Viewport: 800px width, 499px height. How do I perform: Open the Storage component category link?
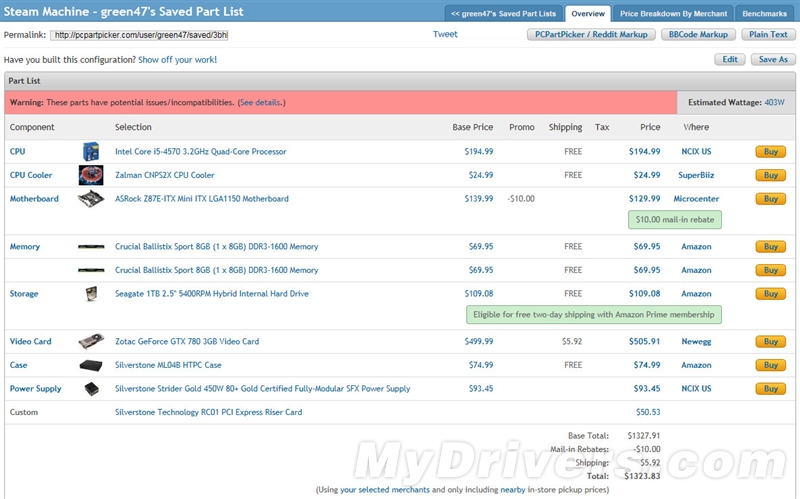pos(24,294)
